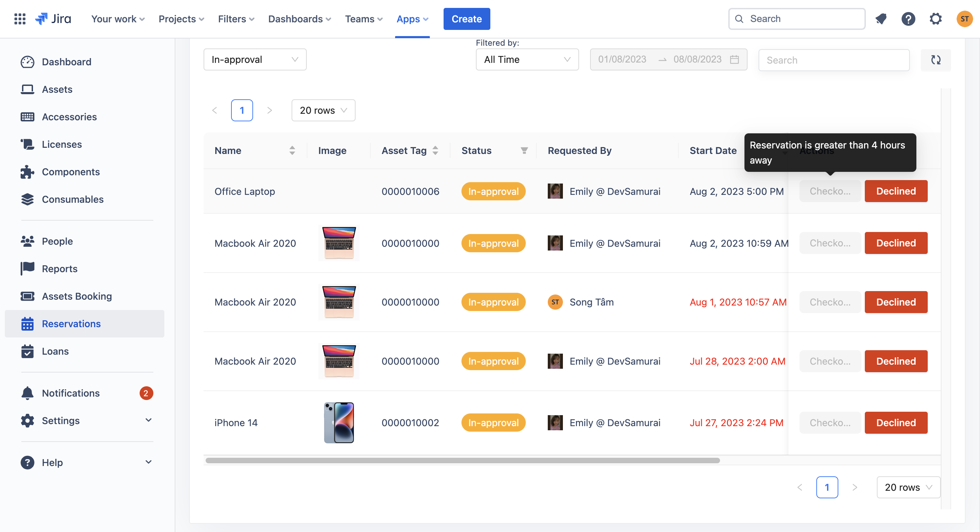This screenshot has height=532, width=980.
Task: Open the In-approval status dropdown
Action: (254, 60)
